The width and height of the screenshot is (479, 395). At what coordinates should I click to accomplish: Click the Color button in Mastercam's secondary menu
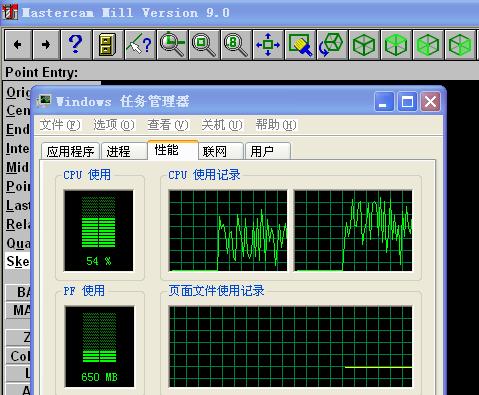(19, 356)
